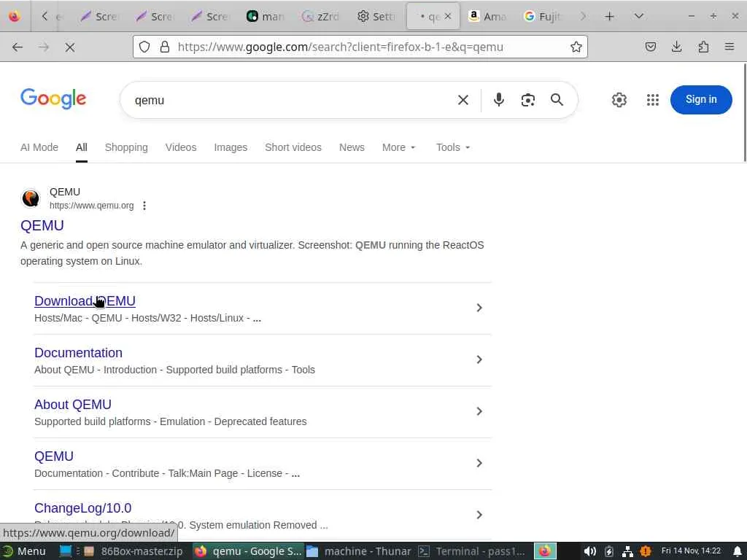747x560 pixels.
Task: Select the Shopping results tab
Action: (x=126, y=147)
